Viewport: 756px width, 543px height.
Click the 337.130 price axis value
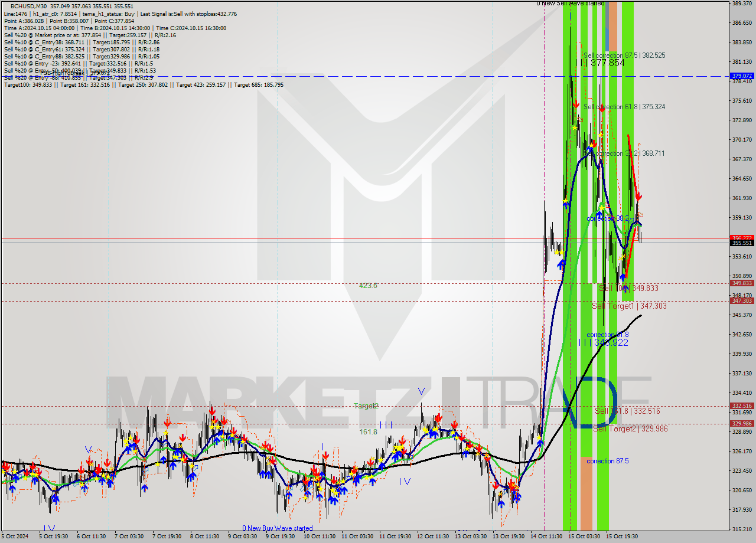(742, 374)
